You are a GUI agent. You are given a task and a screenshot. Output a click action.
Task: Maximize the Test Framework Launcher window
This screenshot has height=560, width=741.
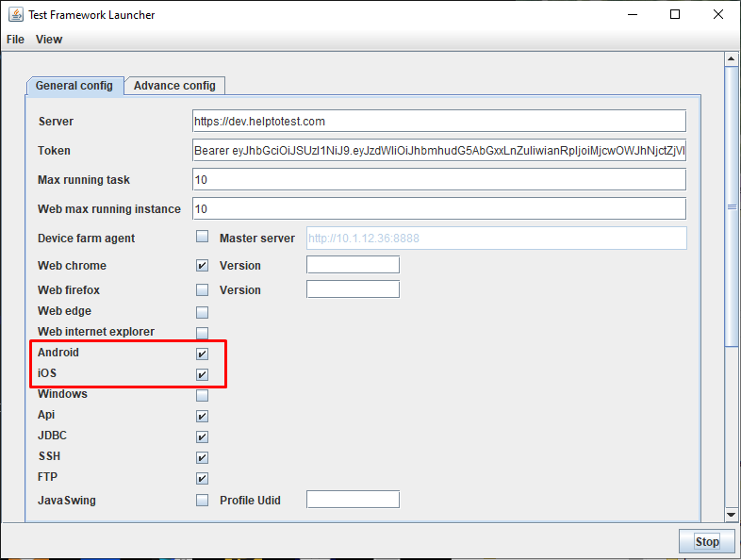[x=675, y=15]
